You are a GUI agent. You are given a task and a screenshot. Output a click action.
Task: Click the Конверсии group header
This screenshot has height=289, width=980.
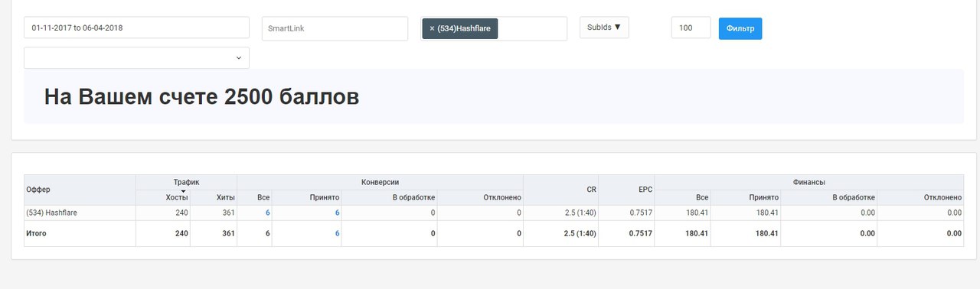380,183
